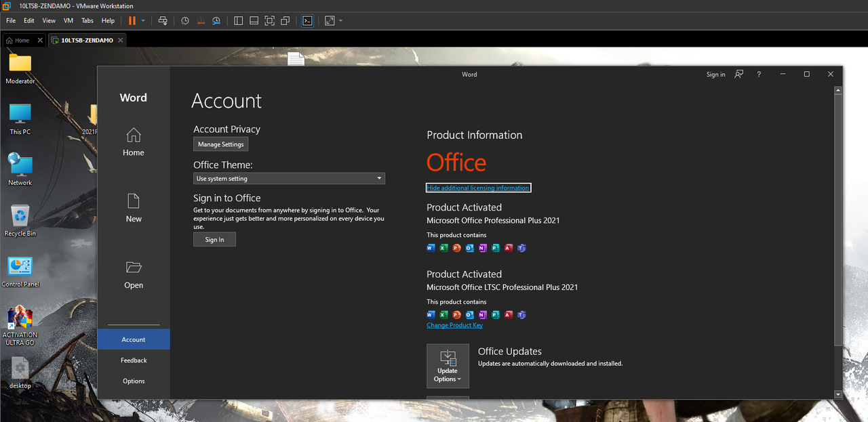Click Word icon under Office LTSC Professional Plus
The image size is (868, 422).
(431, 315)
